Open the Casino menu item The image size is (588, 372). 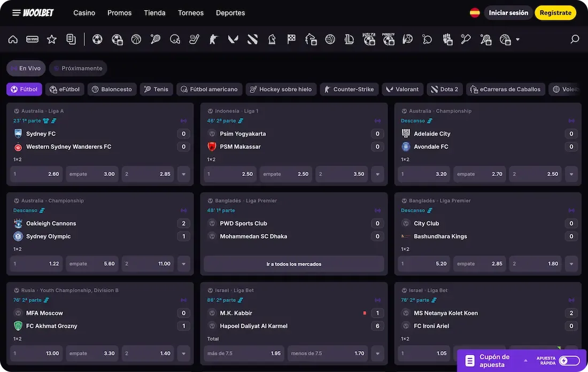click(x=84, y=13)
